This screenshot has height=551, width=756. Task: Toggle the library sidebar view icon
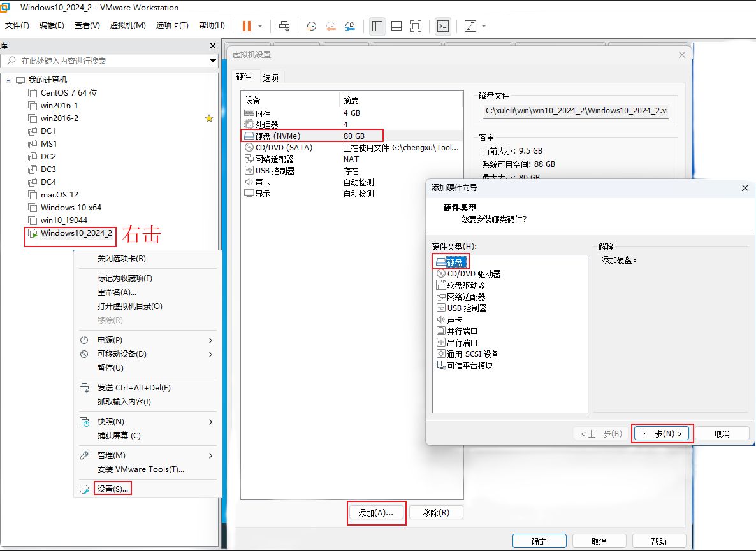click(377, 26)
